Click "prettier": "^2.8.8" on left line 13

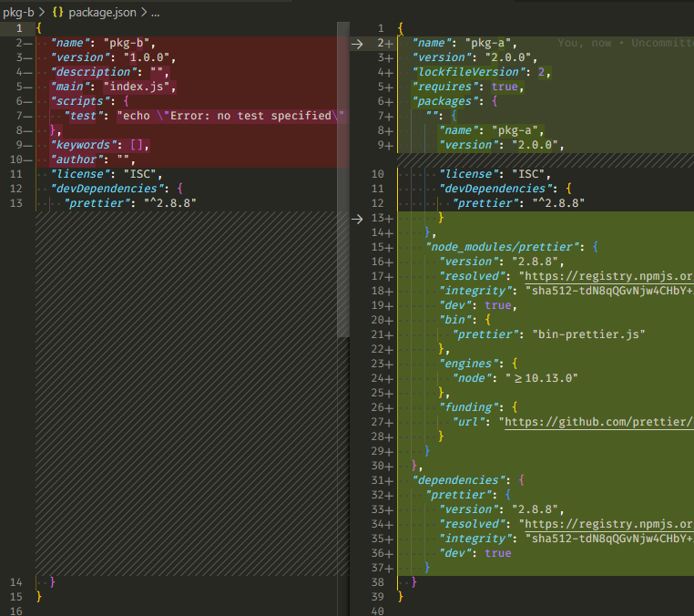click(x=130, y=204)
